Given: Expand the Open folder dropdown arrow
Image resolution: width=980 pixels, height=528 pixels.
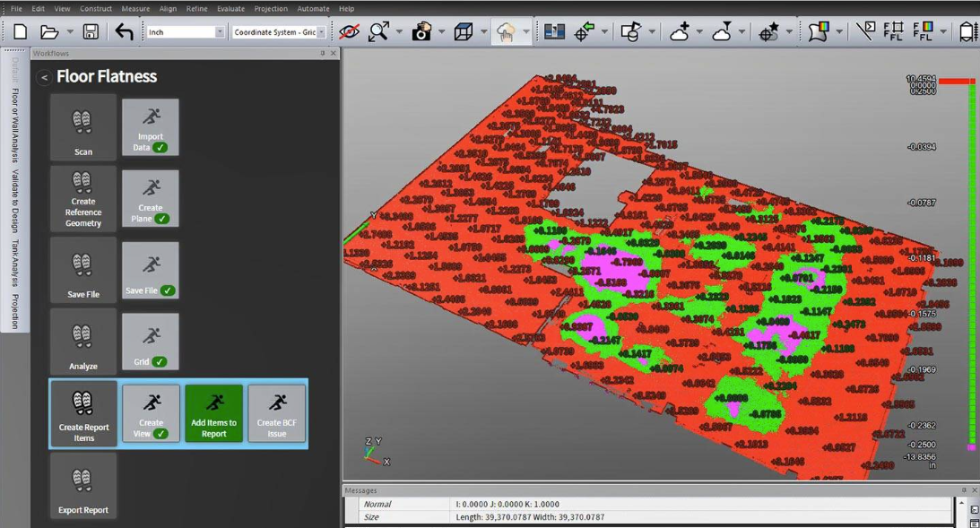Looking at the screenshot, I should tap(70, 32).
